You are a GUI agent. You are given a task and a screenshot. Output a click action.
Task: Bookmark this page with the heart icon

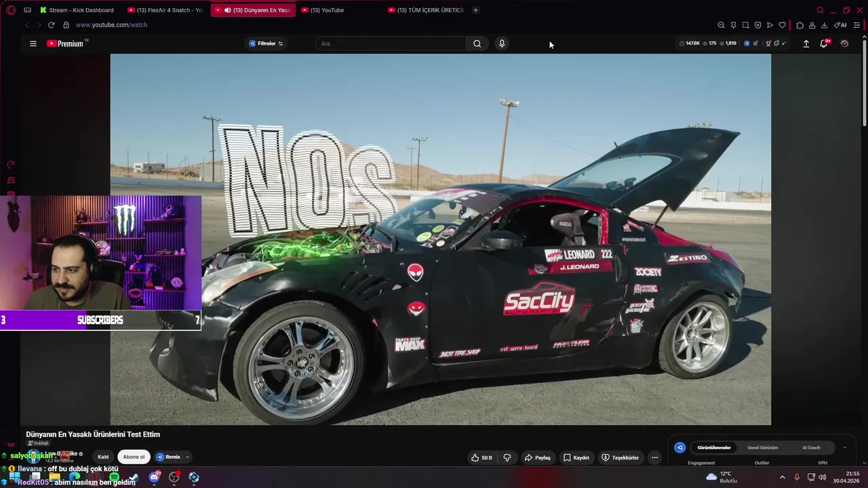click(782, 25)
